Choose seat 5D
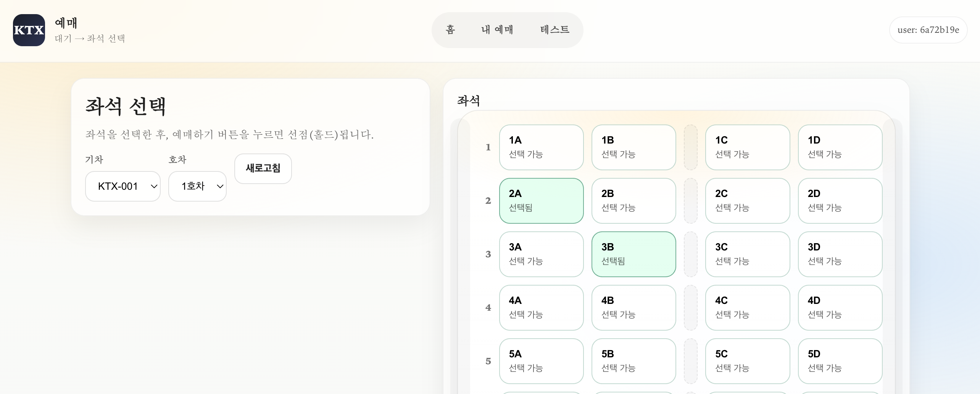Viewport: 980px width, 394px height. click(840, 361)
